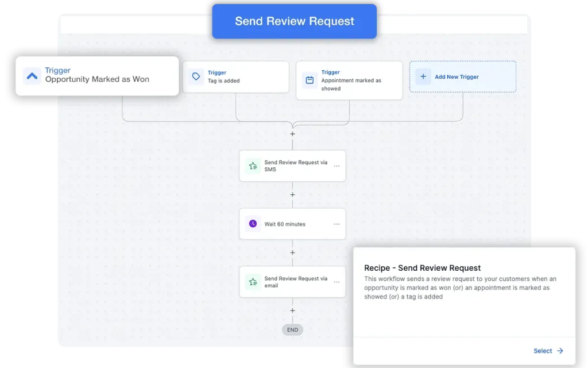This screenshot has width=588, height=368.
Task: Click the clock icon on Wait 60 minutes step
Action: point(253,224)
